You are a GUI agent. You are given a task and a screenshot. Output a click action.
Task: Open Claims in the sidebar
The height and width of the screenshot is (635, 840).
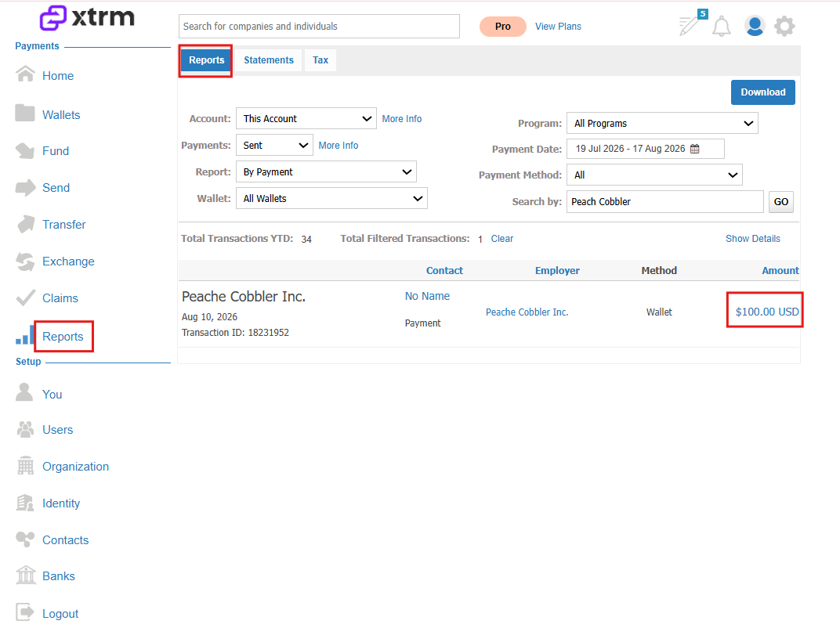60,298
